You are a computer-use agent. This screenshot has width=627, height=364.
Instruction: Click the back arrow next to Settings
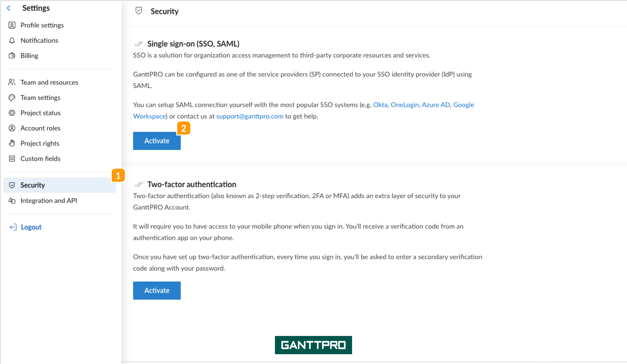9,8
